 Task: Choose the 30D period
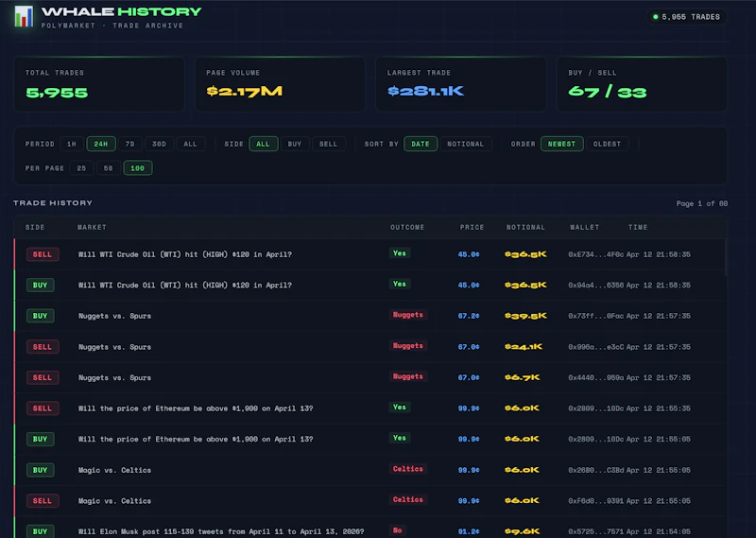[x=159, y=144]
